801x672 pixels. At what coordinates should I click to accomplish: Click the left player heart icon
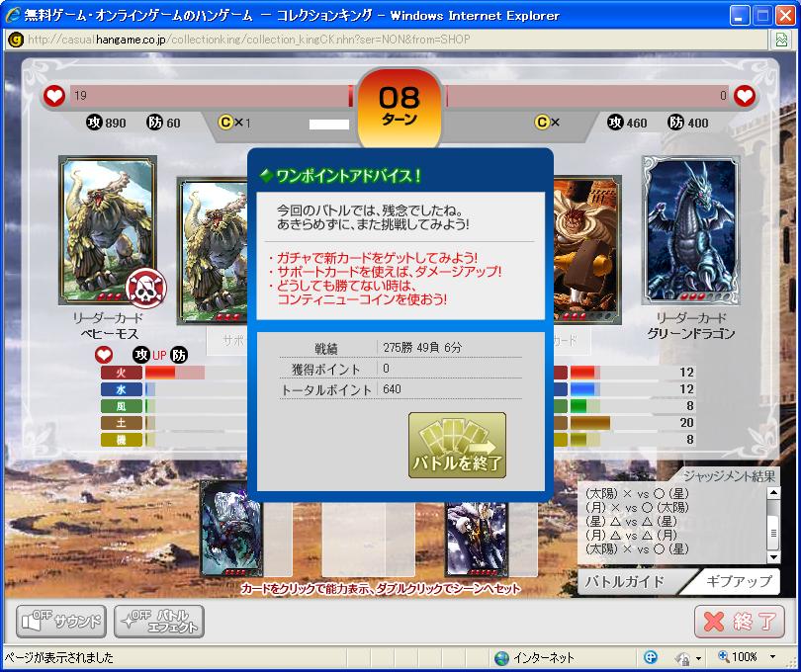(x=54, y=96)
